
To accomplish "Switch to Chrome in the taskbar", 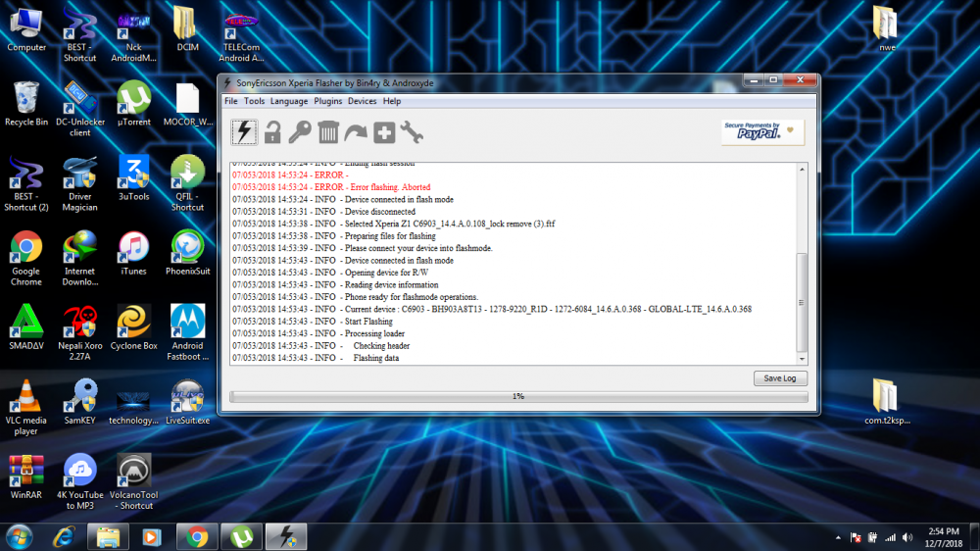I will pos(197,536).
